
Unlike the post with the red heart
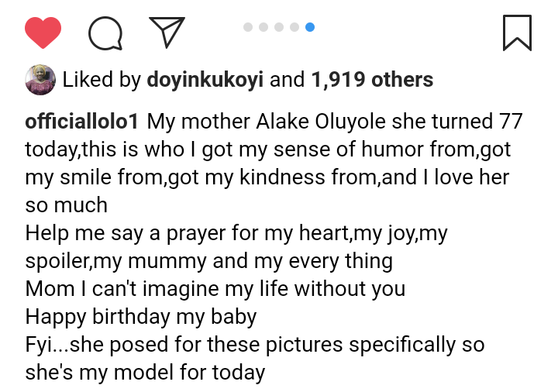tap(43, 33)
